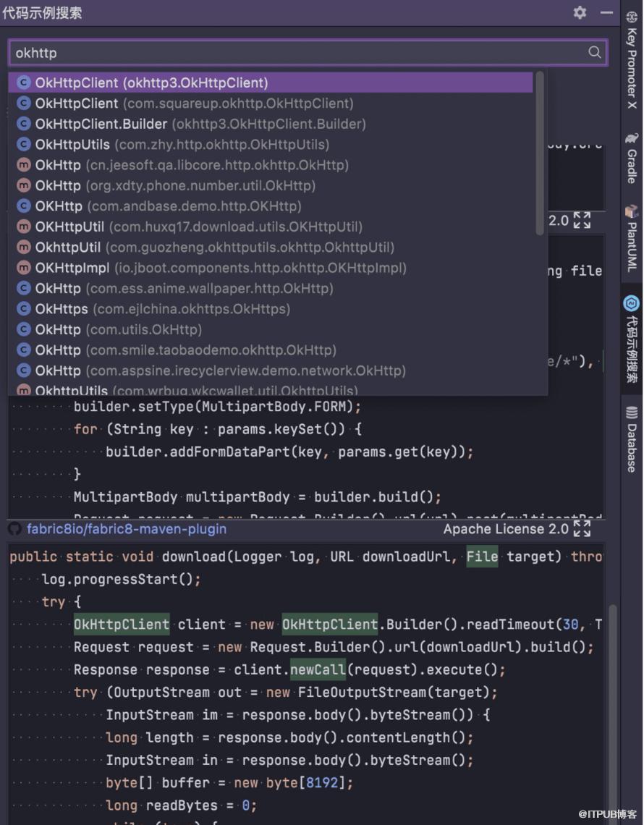Click the Apache License 2.0 label

(506, 529)
